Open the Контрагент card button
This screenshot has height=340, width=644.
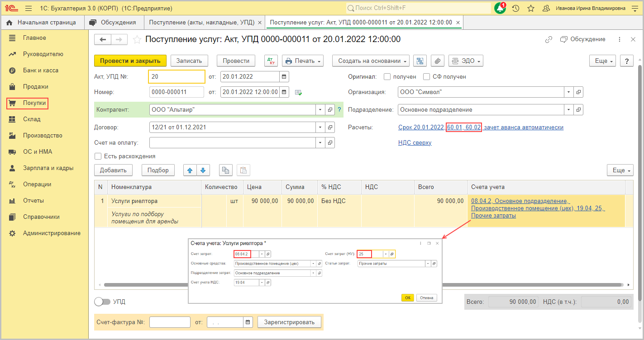[x=330, y=110]
